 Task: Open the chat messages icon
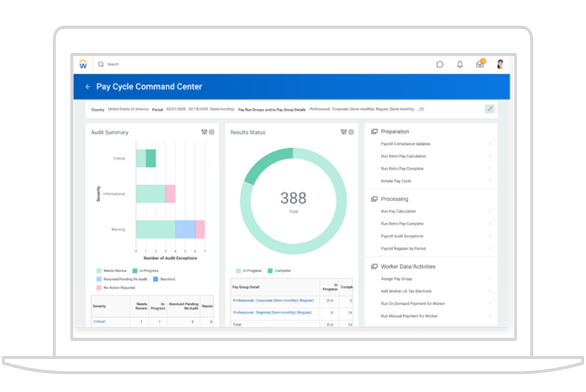(x=440, y=64)
